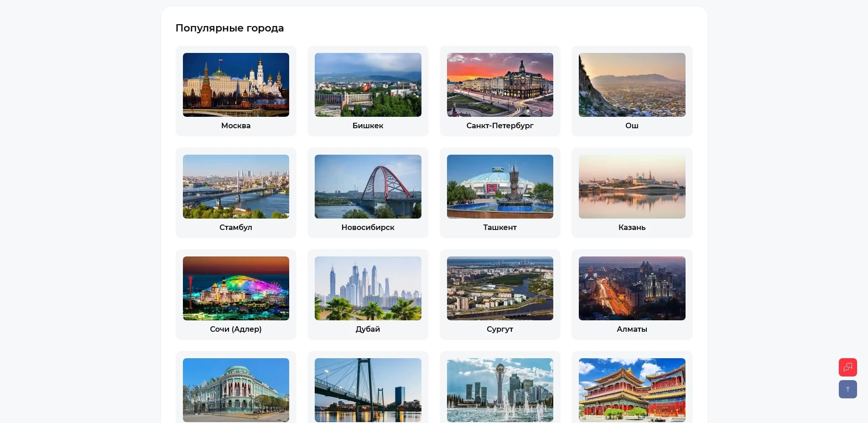Open the red chat support icon

tap(847, 367)
